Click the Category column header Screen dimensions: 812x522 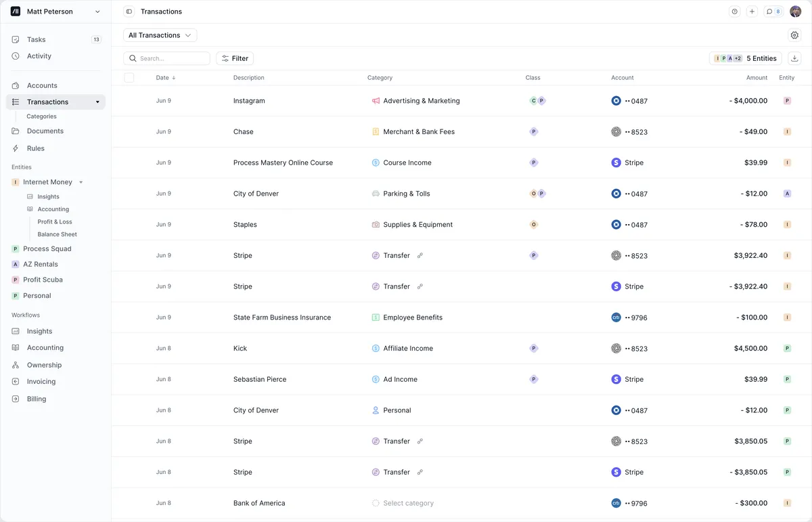coord(380,78)
